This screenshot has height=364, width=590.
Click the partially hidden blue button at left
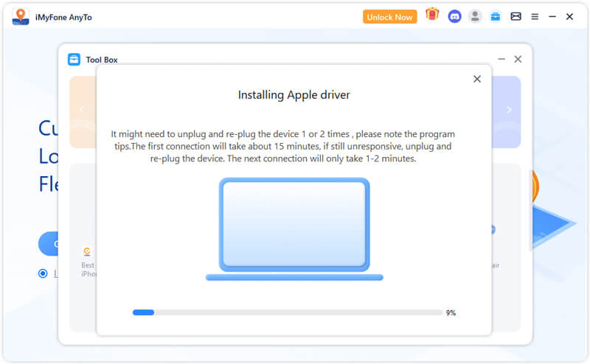click(x=49, y=244)
